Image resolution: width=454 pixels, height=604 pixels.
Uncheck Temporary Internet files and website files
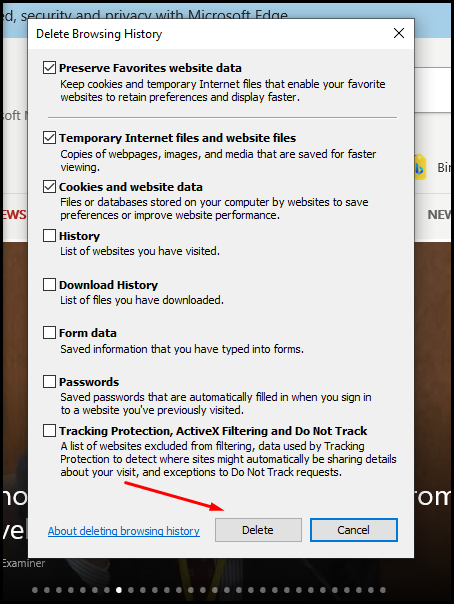coord(49,138)
